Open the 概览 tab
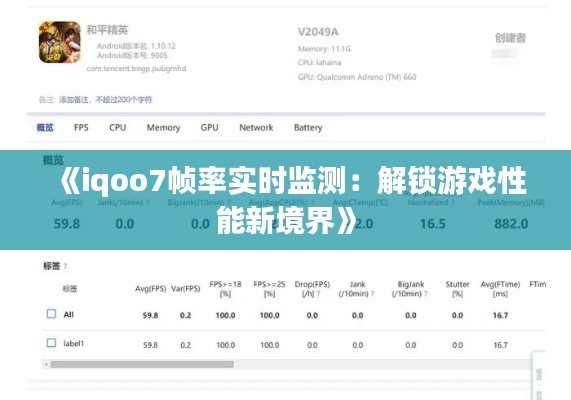 [x=45, y=128]
